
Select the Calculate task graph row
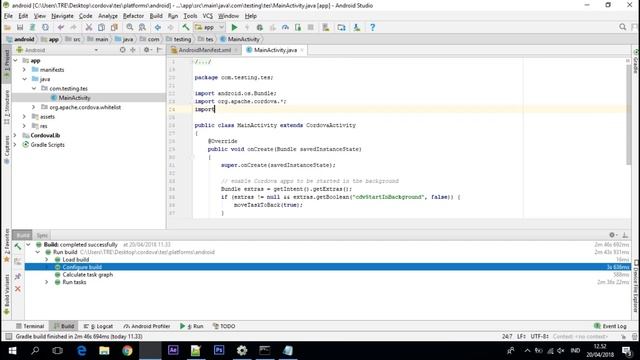[x=88, y=275]
